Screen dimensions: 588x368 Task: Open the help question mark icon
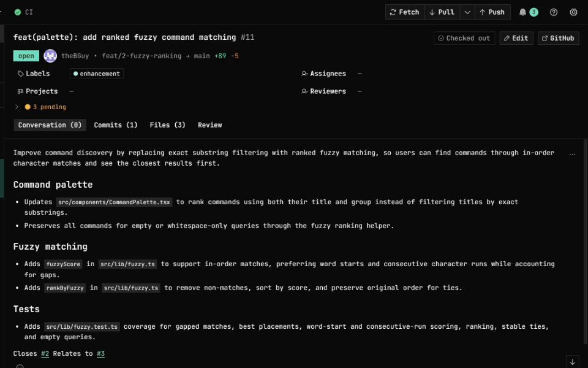tap(554, 12)
